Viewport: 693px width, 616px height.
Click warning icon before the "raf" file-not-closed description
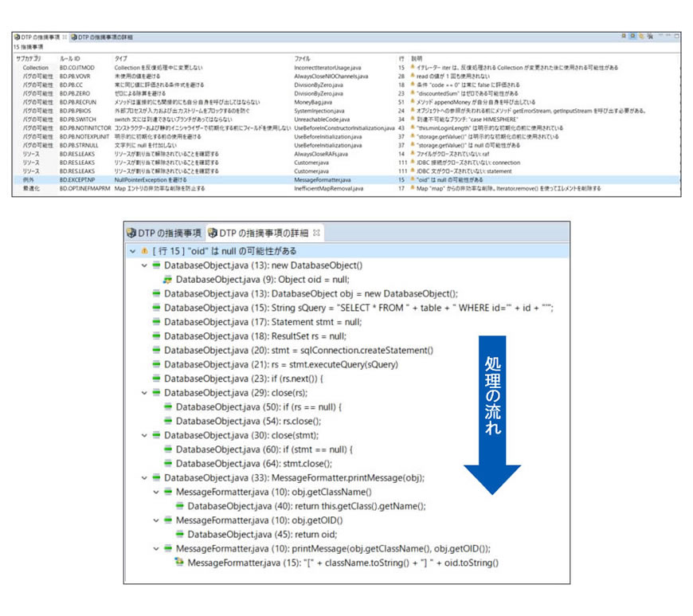coord(413,154)
